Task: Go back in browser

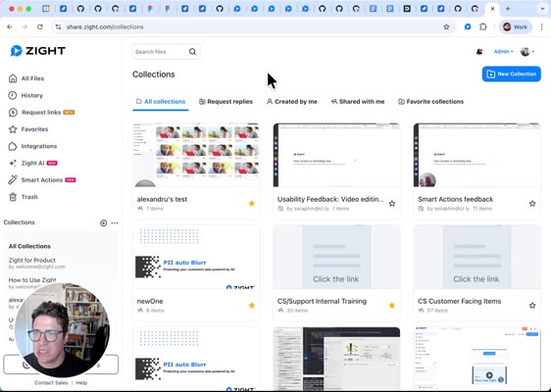Action: tap(10, 26)
